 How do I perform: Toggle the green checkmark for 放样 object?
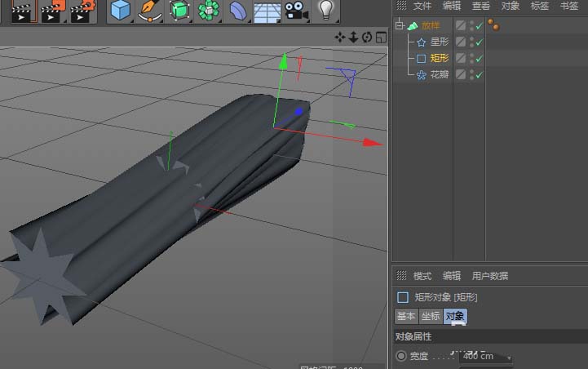tap(480, 26)
